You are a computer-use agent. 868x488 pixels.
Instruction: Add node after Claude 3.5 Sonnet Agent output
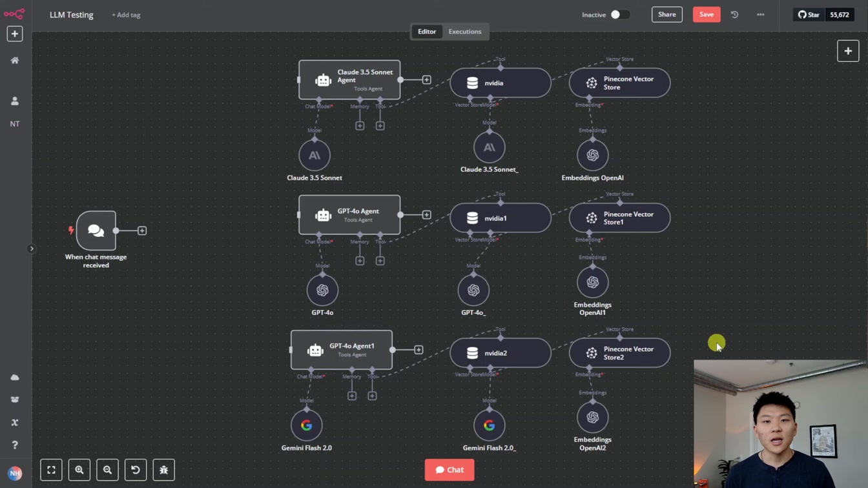click(426, 79)
